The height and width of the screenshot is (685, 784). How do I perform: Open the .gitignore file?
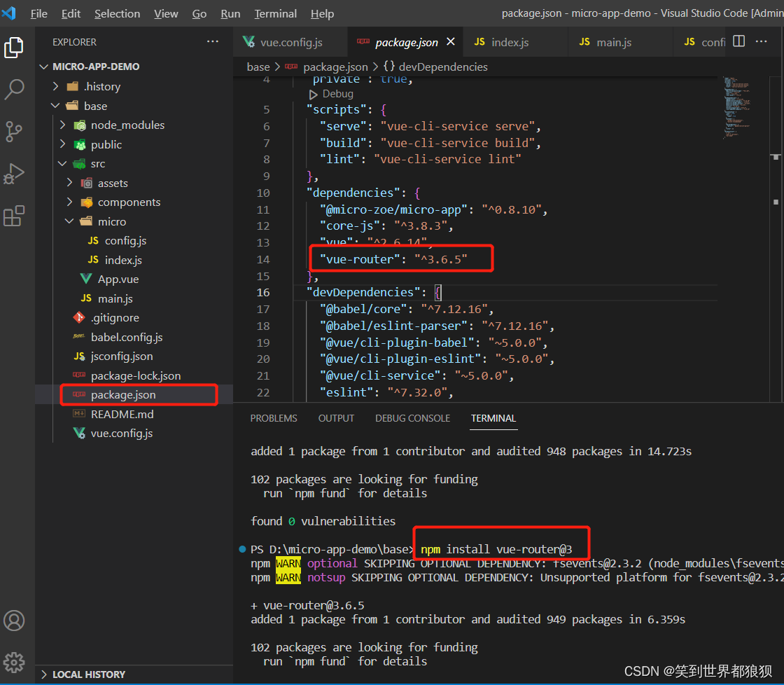click(135, 318)
